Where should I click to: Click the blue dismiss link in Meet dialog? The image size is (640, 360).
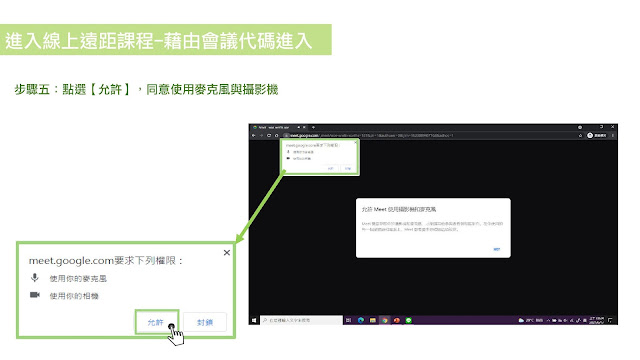[x=497, y=249]
